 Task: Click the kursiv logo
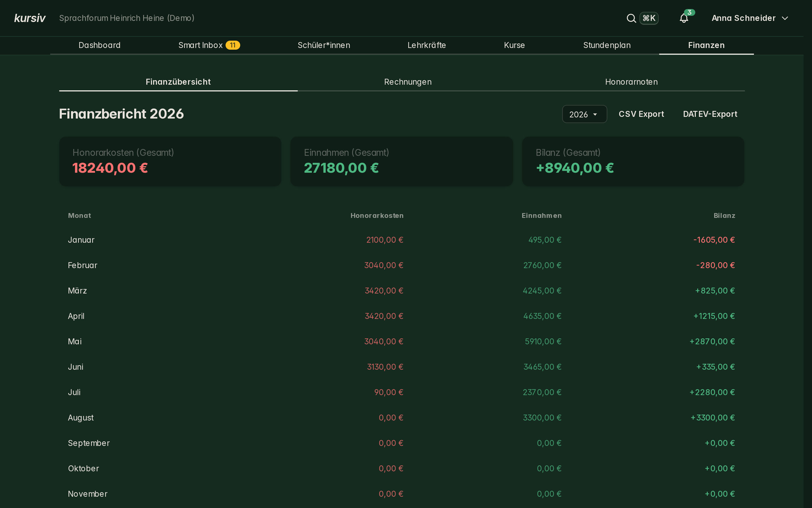30,18
